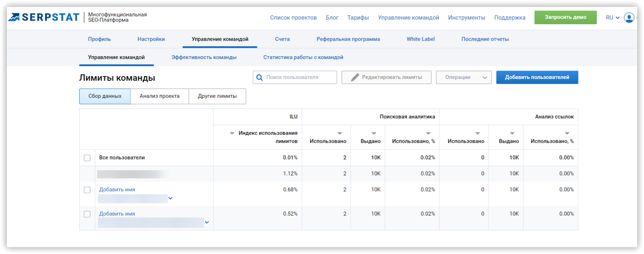Image resolution: width=644 pixels, height=254 pixels.
Task: Select the Сбор данных limits tab
Action: coord(105,96)
